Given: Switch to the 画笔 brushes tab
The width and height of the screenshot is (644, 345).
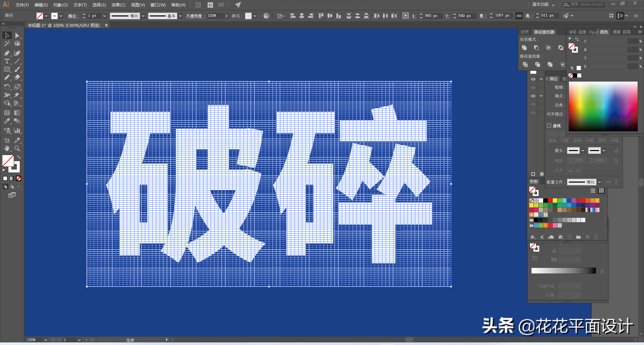Looking at the screenshot, I should [x=616, y=32].
